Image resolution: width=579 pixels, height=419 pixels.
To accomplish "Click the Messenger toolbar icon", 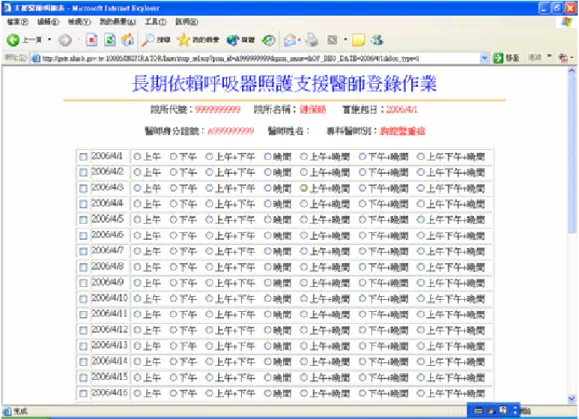I will [x=377, y=40].
